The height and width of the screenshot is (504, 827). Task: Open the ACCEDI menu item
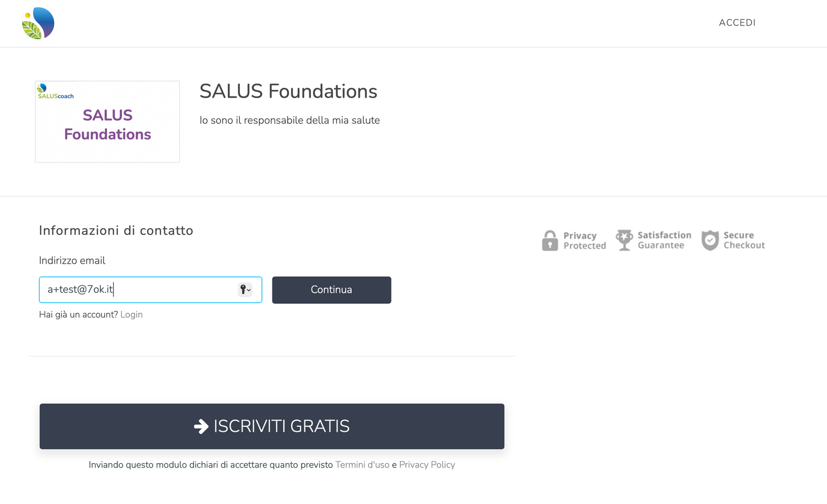737,23
